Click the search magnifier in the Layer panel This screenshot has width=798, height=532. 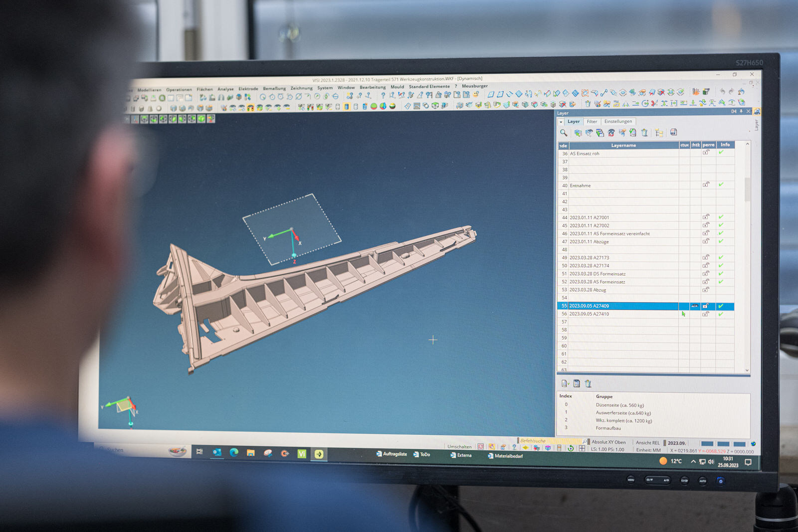(564, 133)
